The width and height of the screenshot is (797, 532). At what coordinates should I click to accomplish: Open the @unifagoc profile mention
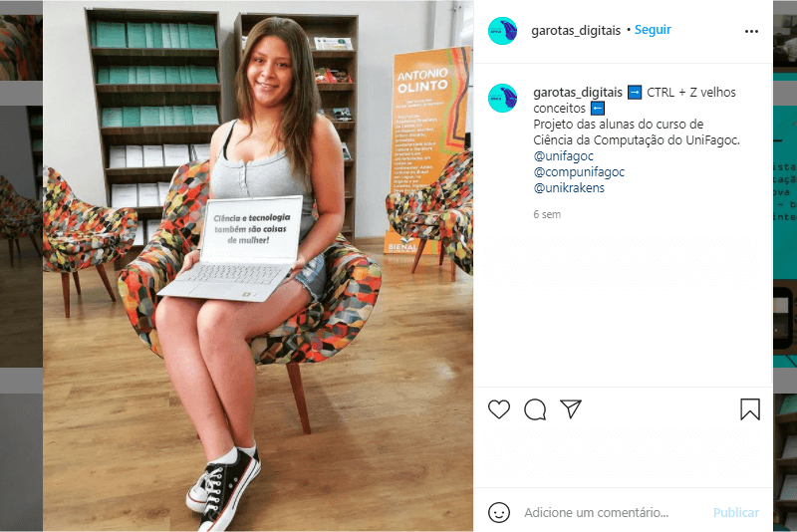[x=563, y=156]
